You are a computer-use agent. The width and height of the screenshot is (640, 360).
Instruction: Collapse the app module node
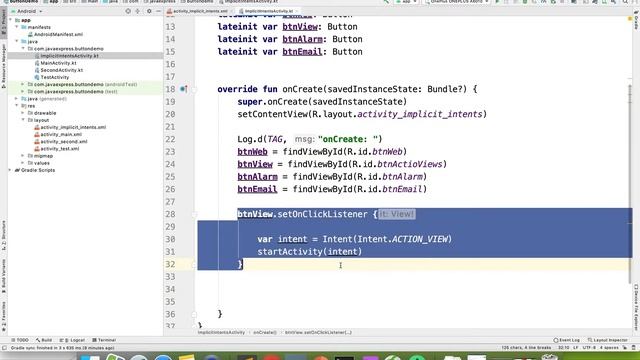tap(11, 20)
